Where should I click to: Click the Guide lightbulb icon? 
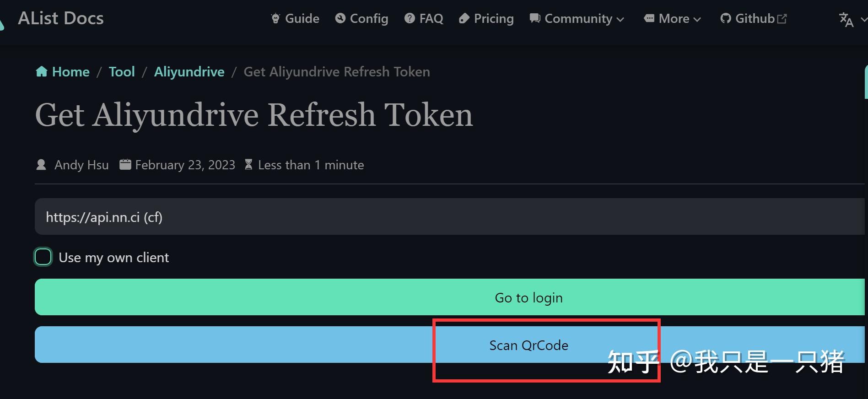[x=275, y=19]
